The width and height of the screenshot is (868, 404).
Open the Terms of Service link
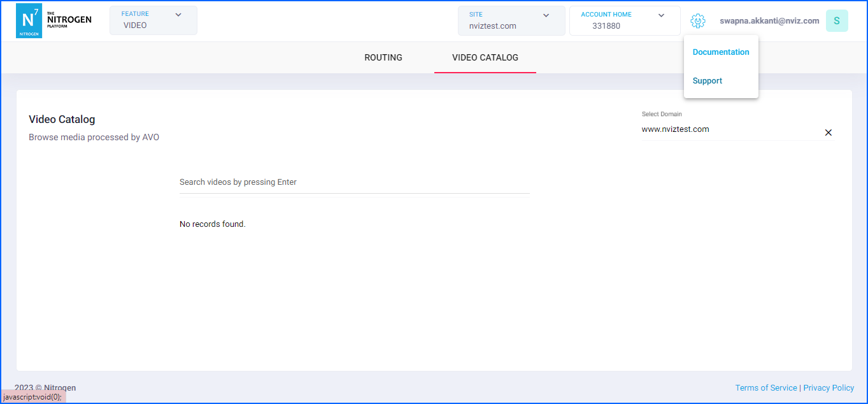pos(766,387)
